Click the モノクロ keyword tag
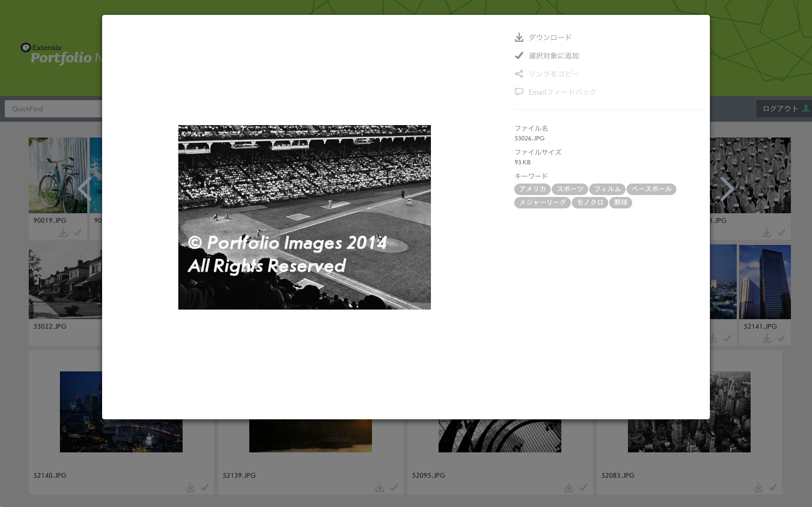 click(590, 203)
